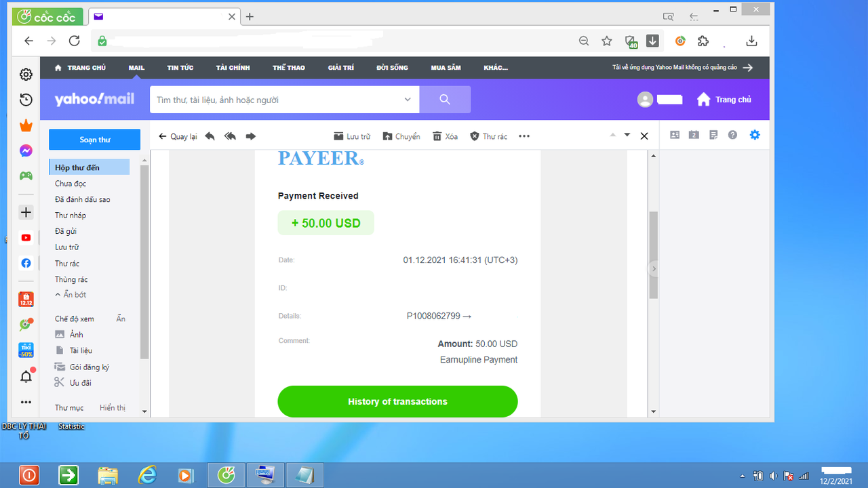Viewport: 868px width, 488px height.
Task: Open File Explorer folder in taskbar
Action: [x=108, y=475]
